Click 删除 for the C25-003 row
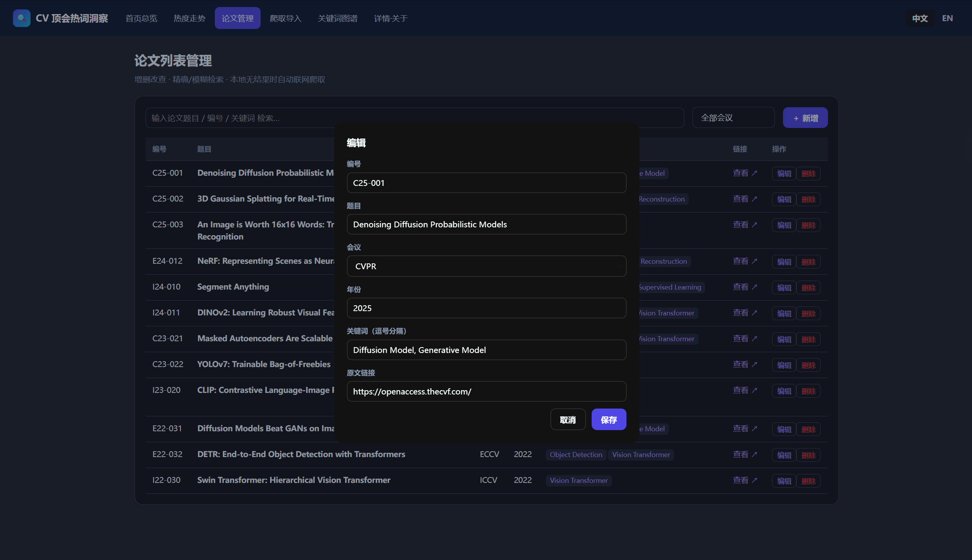 (x=808, y=225)
